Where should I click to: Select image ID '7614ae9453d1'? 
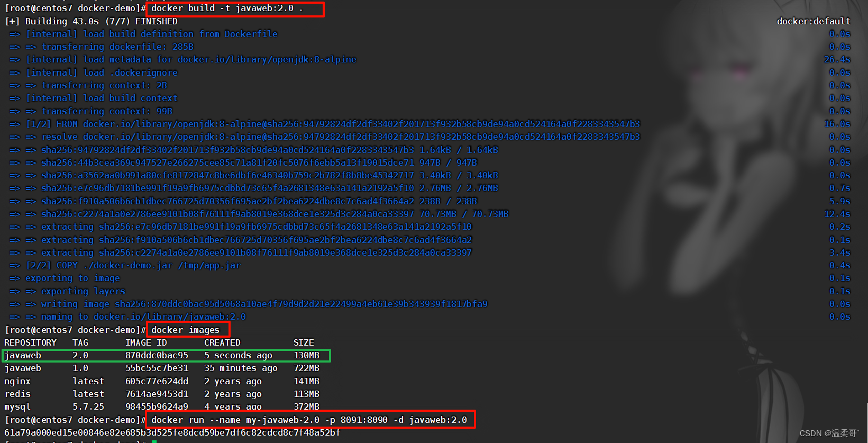pos(157,394)
